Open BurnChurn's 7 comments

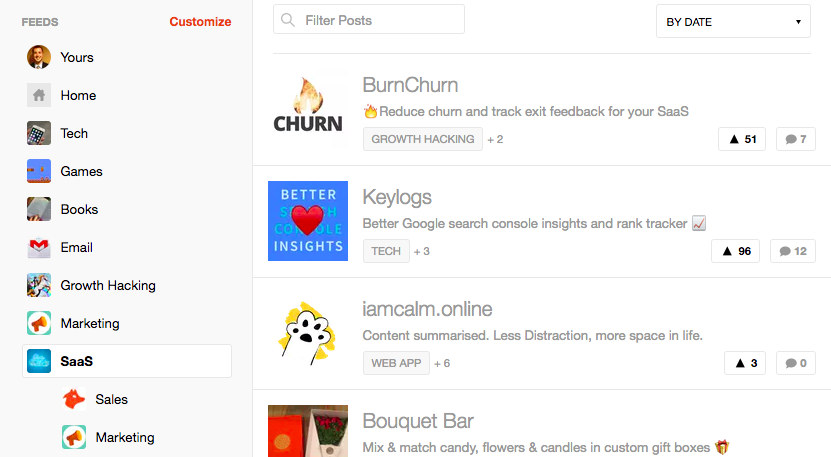click(796, 139)
